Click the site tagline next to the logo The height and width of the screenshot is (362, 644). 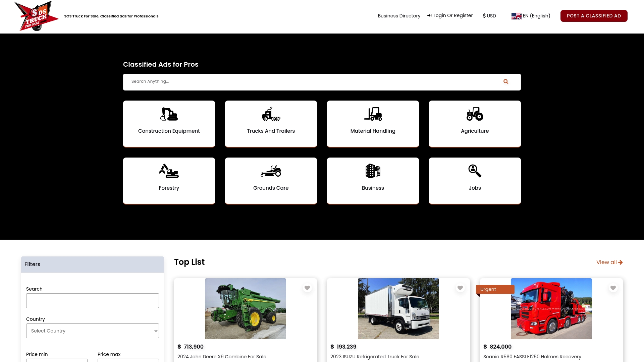click(x=111, y=16)
